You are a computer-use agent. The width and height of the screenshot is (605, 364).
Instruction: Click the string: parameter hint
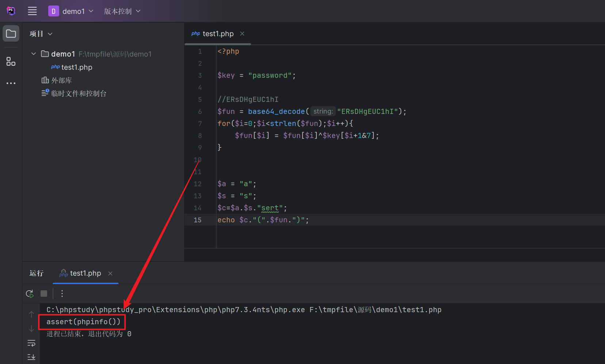coord(323,111)
